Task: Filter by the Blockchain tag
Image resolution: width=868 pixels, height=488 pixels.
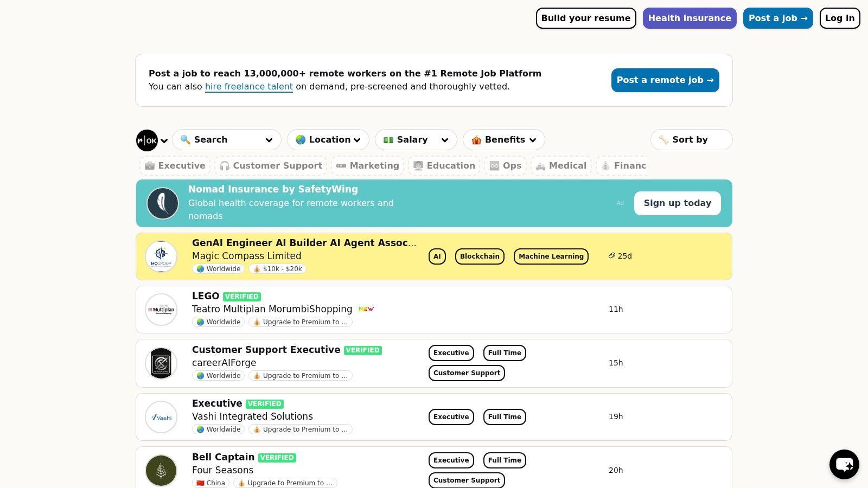Action: point(480,256)
